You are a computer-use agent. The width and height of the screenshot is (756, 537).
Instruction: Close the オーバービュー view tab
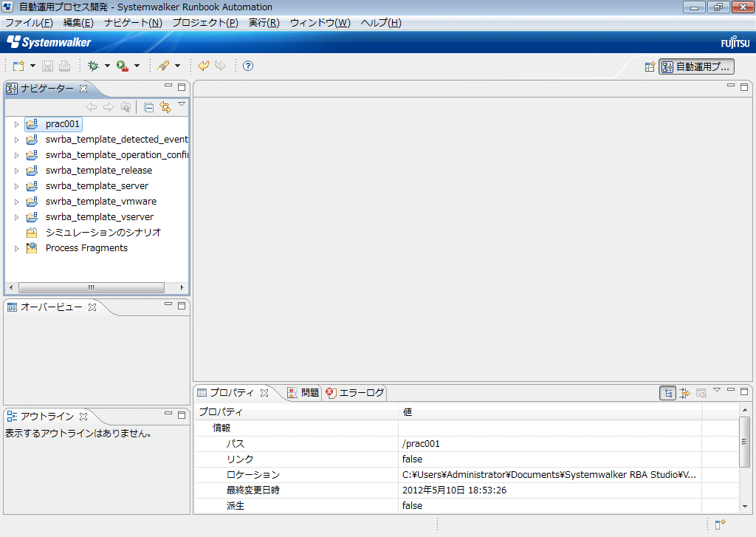click(92, 307)
